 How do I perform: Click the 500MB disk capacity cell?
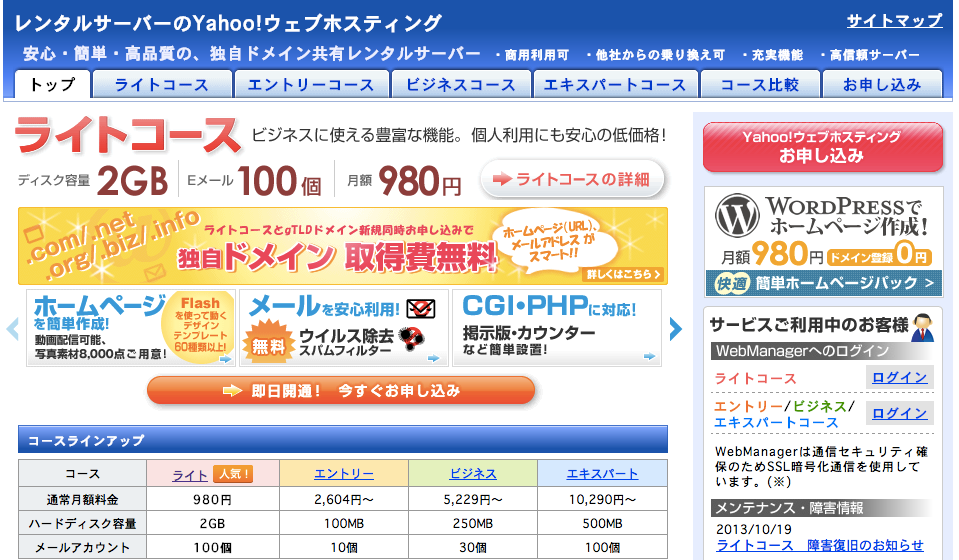click(602, 523)
